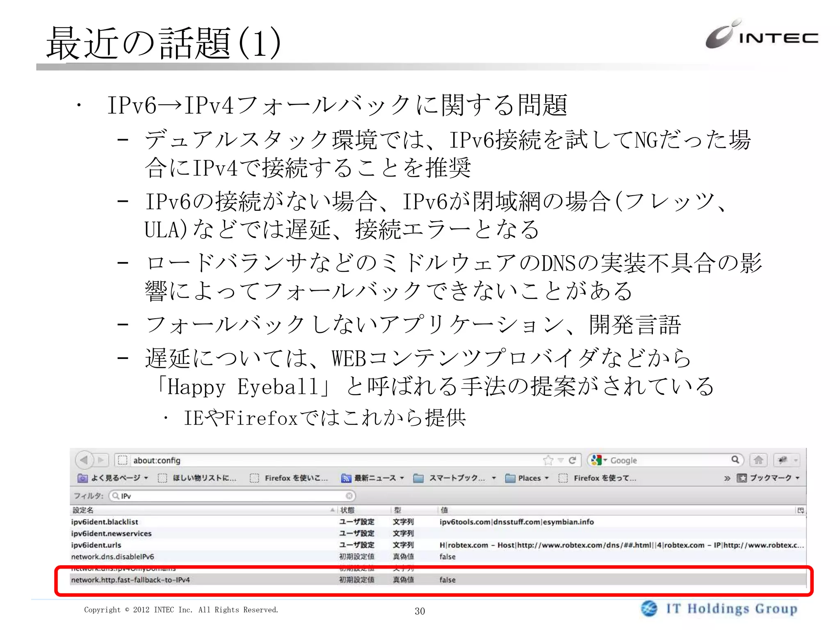The width and height of the screenshot is (840, 630).
Task: Open the スマートブック bookmarks folder
Action: click(x=455, y=478)
